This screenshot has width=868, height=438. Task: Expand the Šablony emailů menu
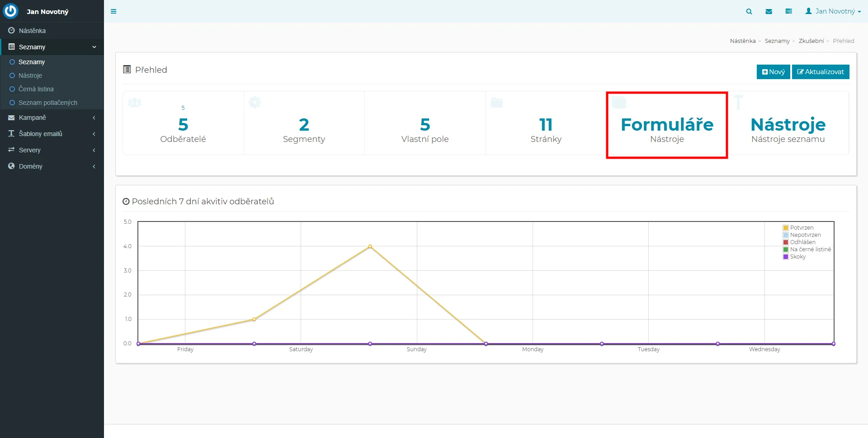pyautogui.click(x=41, y=134)
